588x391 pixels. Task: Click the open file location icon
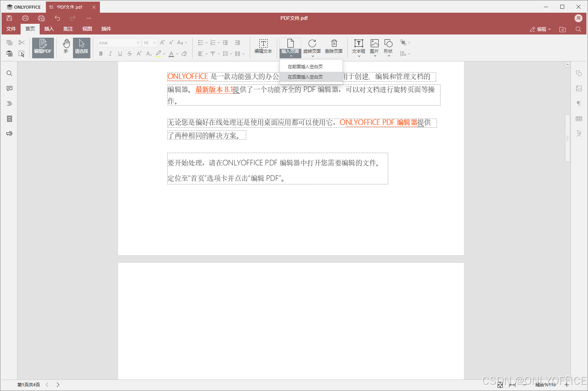[x=563, y=29]
